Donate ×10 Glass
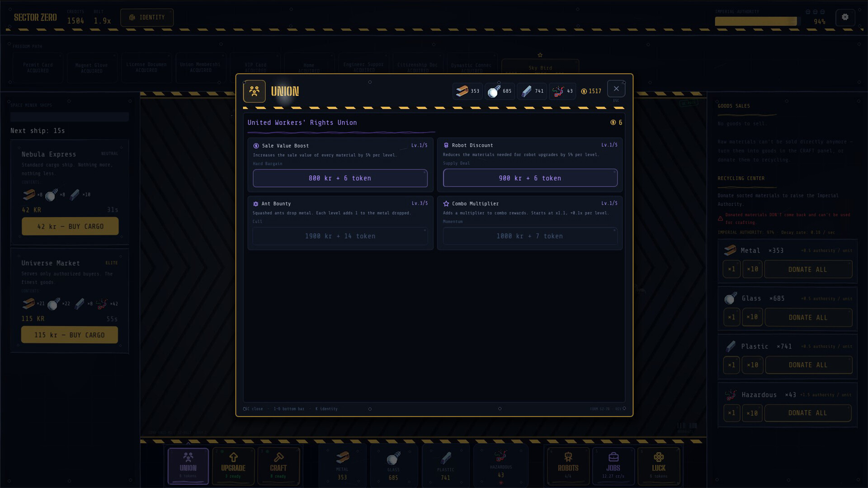The image size is (868, 488). pos(752,317)
